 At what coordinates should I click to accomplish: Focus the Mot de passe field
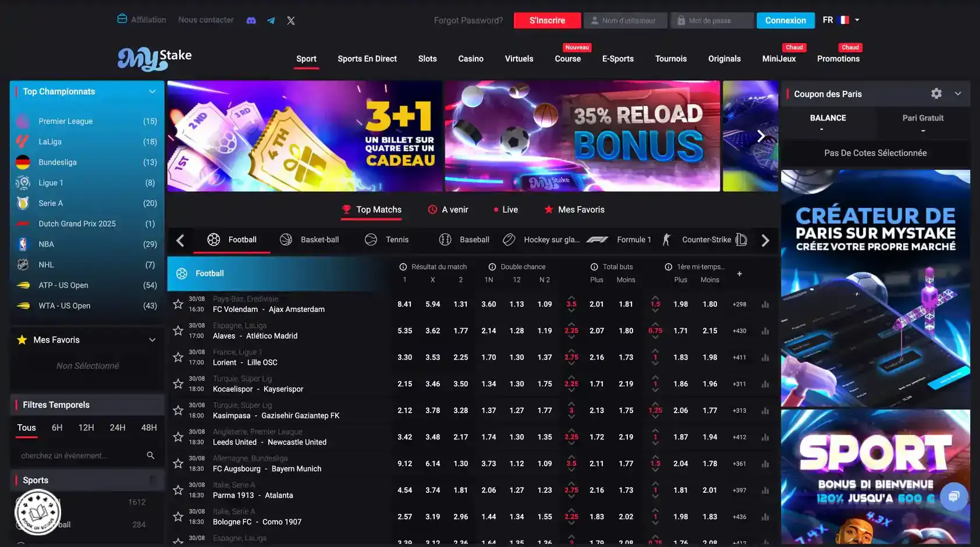712,20
